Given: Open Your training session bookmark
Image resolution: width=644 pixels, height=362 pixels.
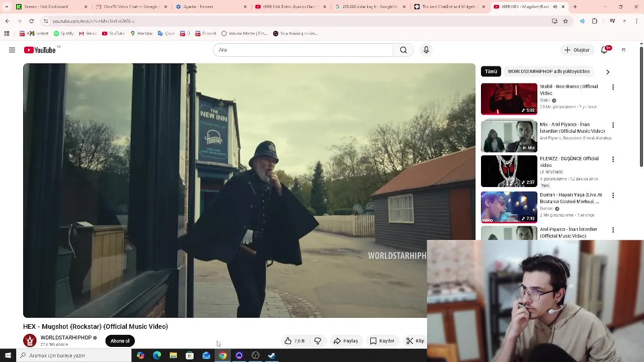Looking at the screenshot, I should tap(295, 34).
